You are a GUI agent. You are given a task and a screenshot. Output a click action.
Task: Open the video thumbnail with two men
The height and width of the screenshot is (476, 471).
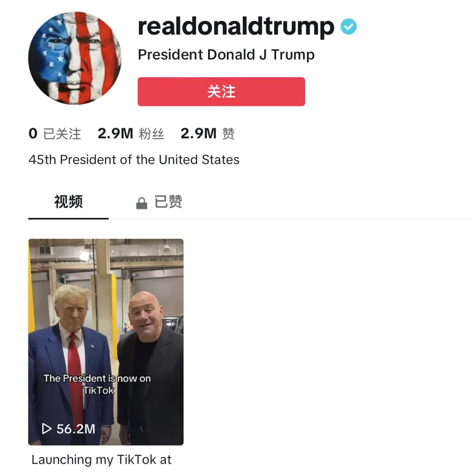tap(106, 342)
